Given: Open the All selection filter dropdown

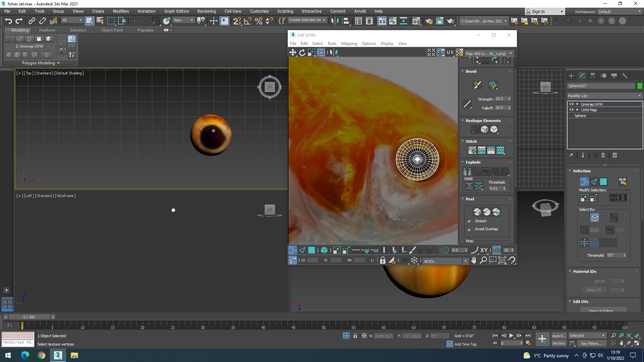Looking at the screenshot, I should [72, 20].
